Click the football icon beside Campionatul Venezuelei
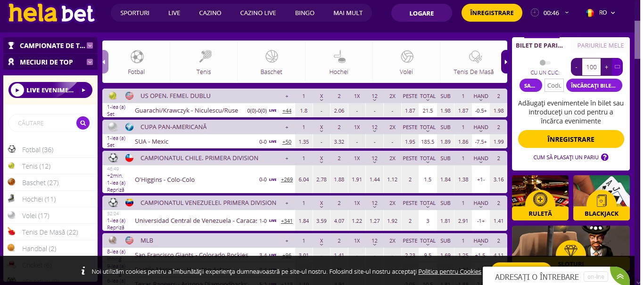 pyautogui.click(x=113, y=203)
